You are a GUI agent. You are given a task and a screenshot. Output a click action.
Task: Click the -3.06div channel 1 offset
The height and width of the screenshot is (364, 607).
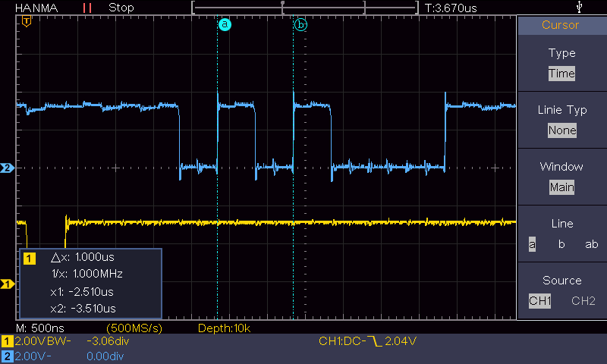(x=108, y=341)
